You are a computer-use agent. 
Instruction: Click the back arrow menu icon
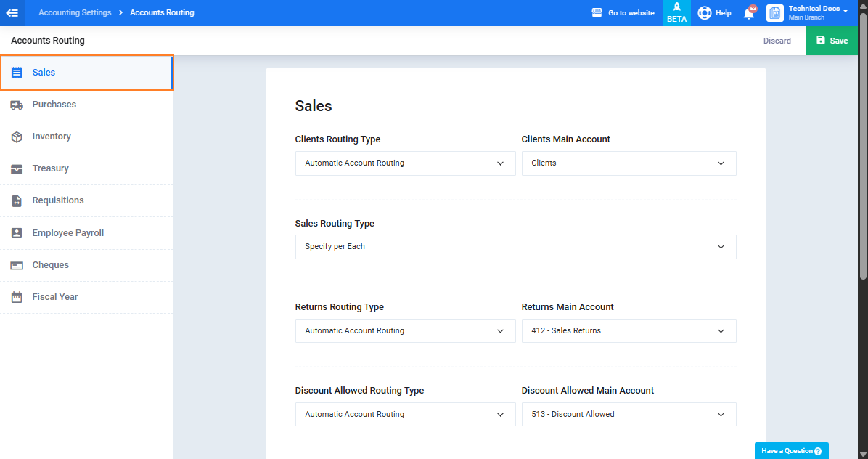[x=12, y=13]
